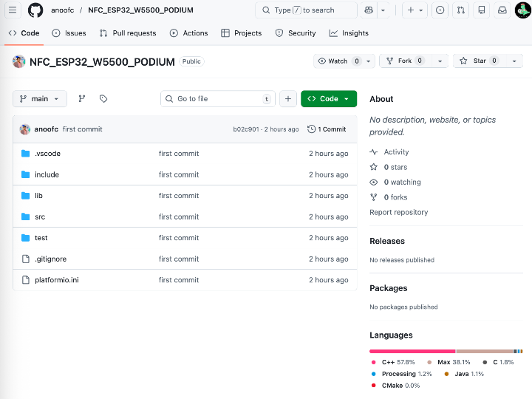View branches using the branch icon
Screen dimensions: 532x399
pos(82,99)
